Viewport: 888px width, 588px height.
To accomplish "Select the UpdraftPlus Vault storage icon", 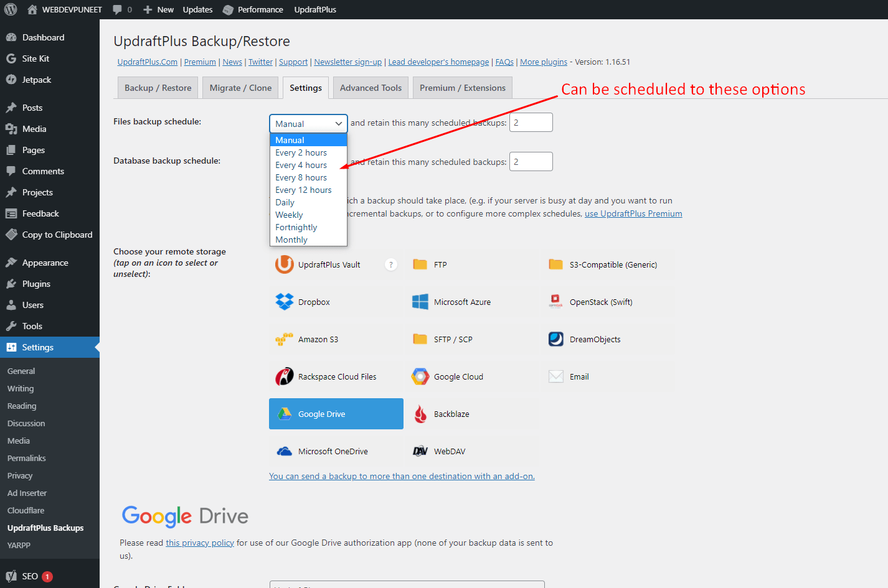I will pos(285,264).
